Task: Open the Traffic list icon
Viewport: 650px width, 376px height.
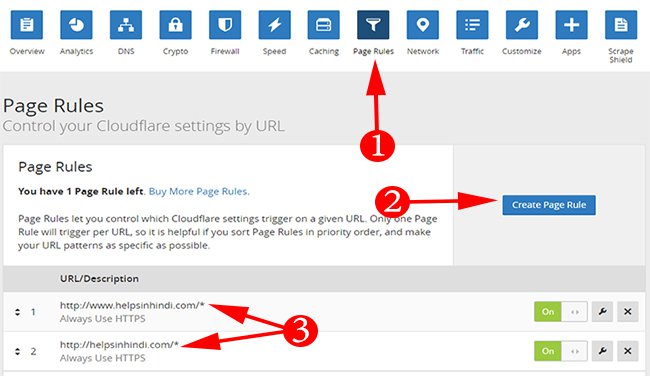Action: click(472, 25)
